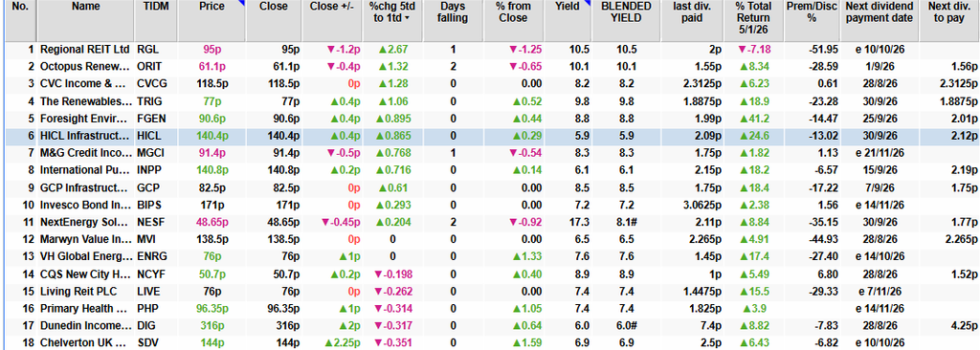Select the HICL Infrastruct... name cell
Image resolution: width=980 pixels, height=350 pixels.
85,136
